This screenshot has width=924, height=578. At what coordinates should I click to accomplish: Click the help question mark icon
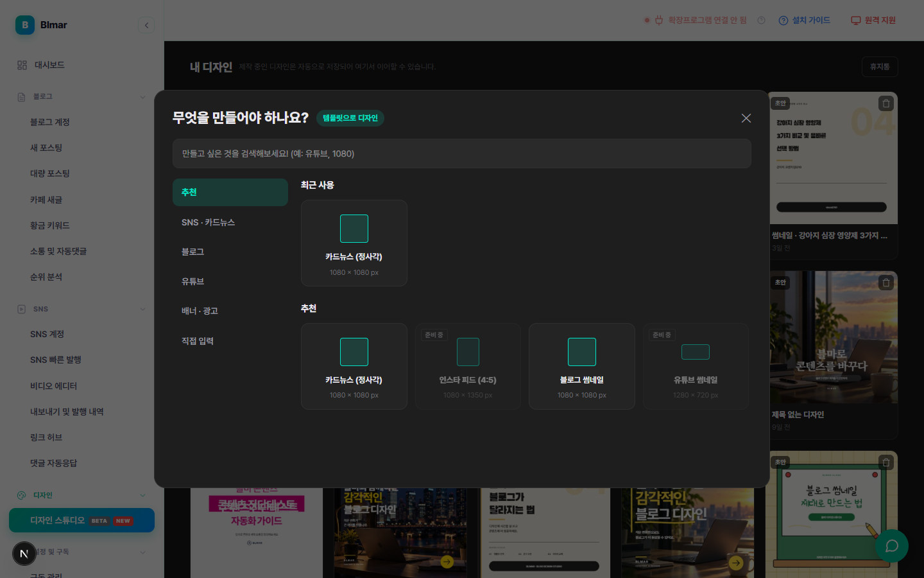click(761, 21)
